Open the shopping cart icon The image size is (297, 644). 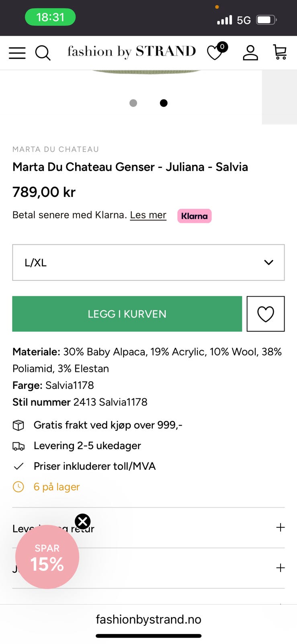point(280,52)
